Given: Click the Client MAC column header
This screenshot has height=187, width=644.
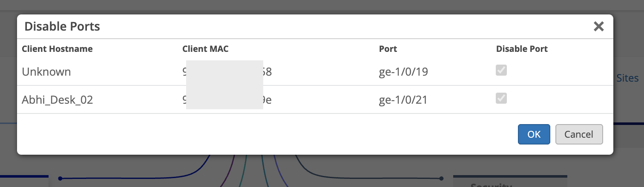Looking at the screenshot, I should (205, 49).
